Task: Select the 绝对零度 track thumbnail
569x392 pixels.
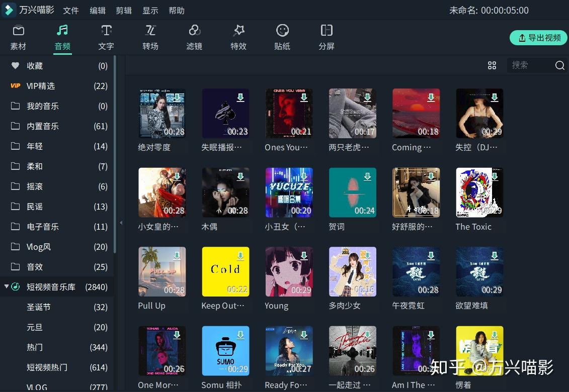Action: point(162,114)
